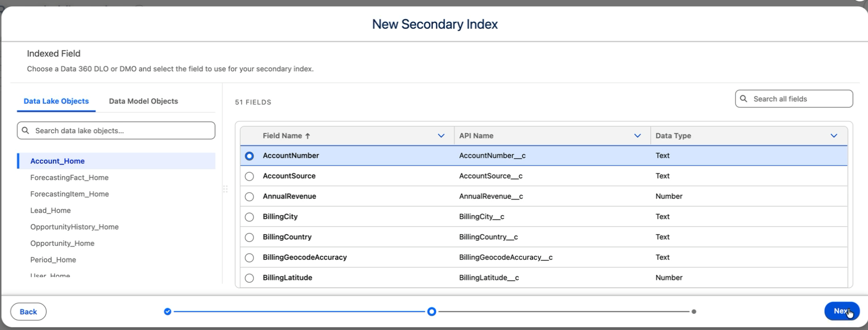868x330 pixels.
Task: Focus the Search all fields box
Action: [794, 99]
